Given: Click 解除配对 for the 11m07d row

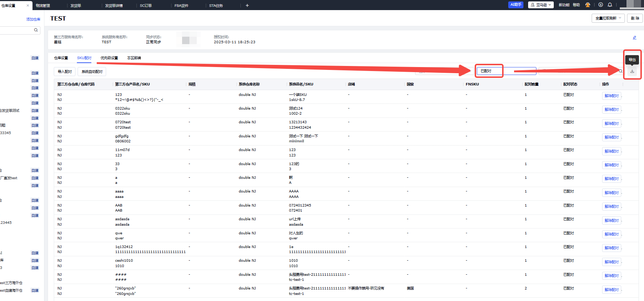Looking at the screenshot, I should click(x=612, y=151).
